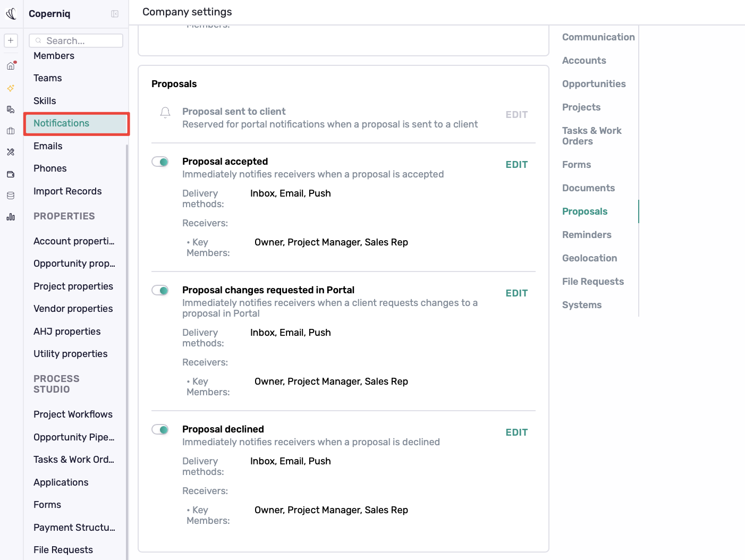Image resolution: width=745 pixels, height=560 pixels.
Task: Jump to Systems section in right nav
Action: [582, 305]
